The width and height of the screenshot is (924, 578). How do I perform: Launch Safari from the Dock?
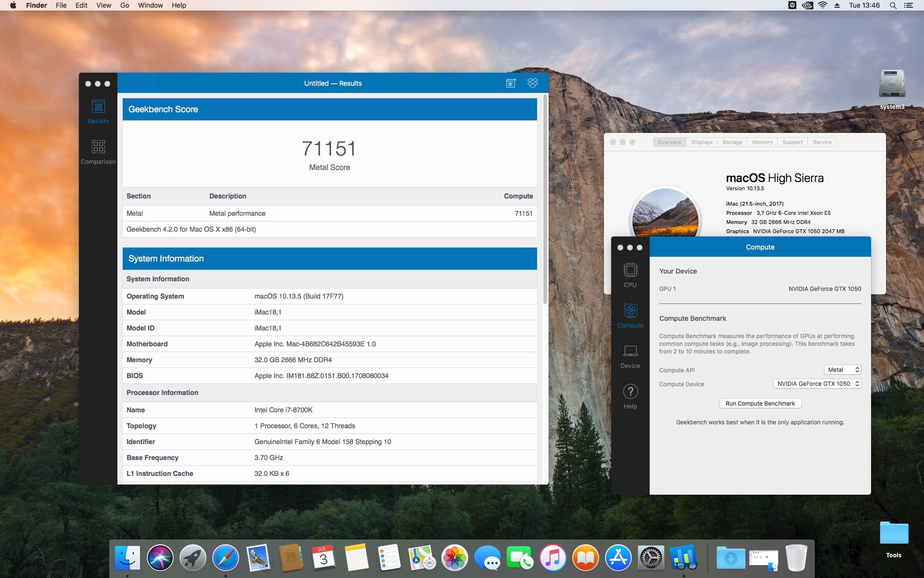(x=225, y=558)
